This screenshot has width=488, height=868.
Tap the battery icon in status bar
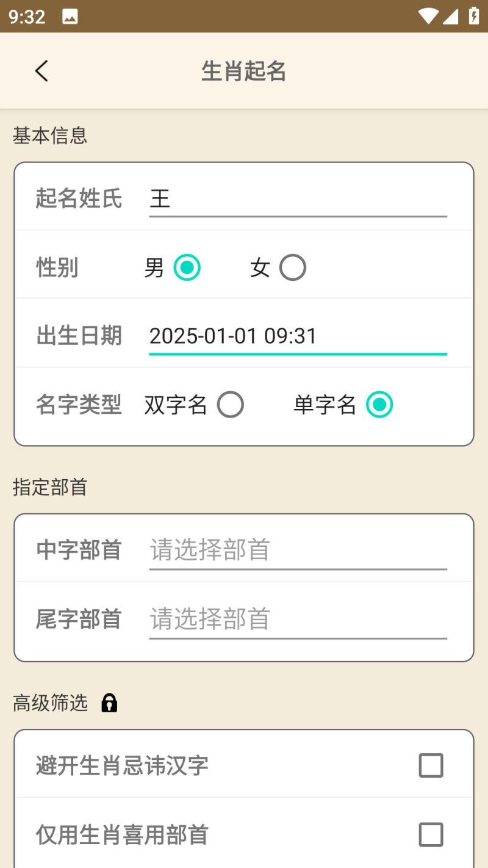click(x=473, y=16)
